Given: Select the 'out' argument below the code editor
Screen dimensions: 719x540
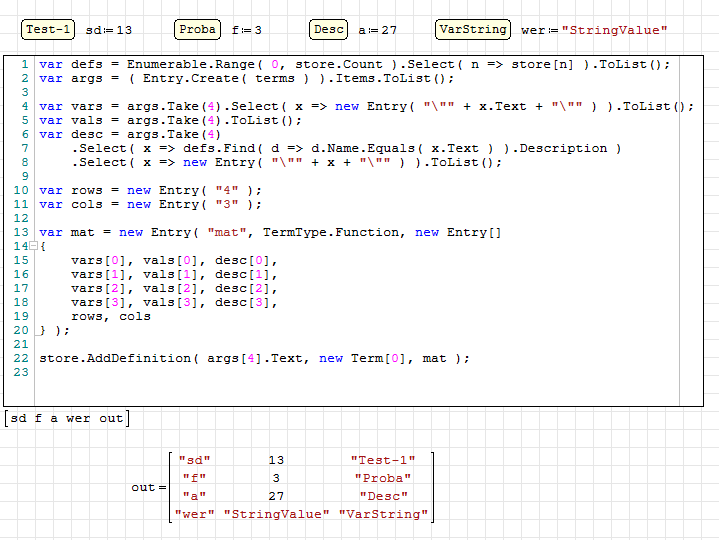Looking at the screenshot, I should [110, 418].
